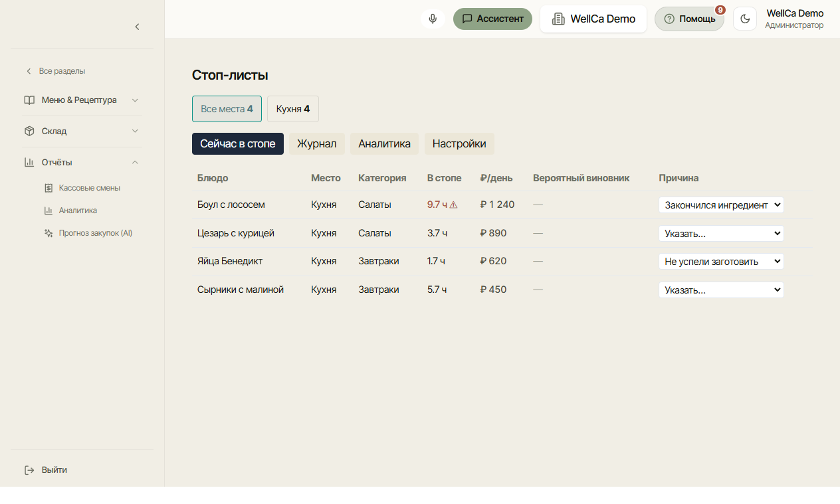Expand the Меню & Рецептура section
This screenshot has height=504, width=840.
[x=135, y=100]
